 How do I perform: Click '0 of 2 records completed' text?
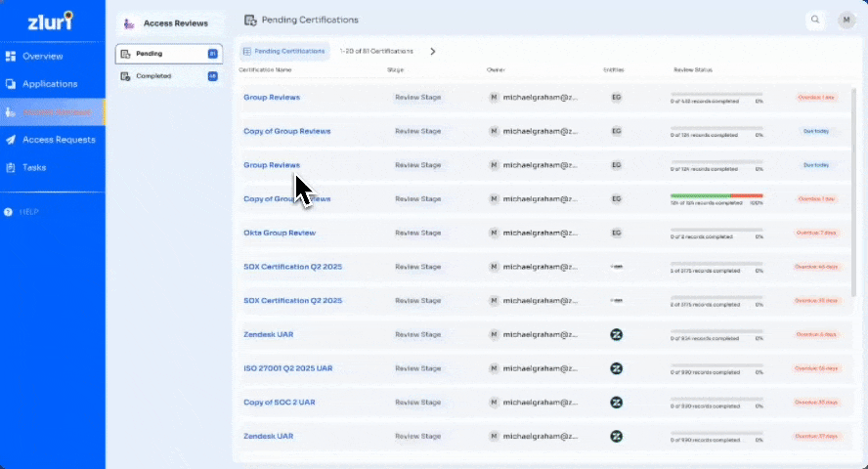(702, 236)
